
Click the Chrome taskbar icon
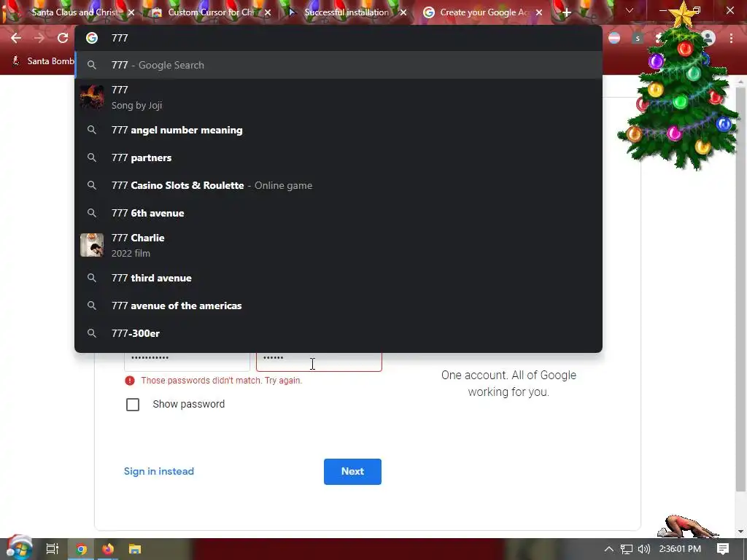pyautogui.click(x=81, y=549)
